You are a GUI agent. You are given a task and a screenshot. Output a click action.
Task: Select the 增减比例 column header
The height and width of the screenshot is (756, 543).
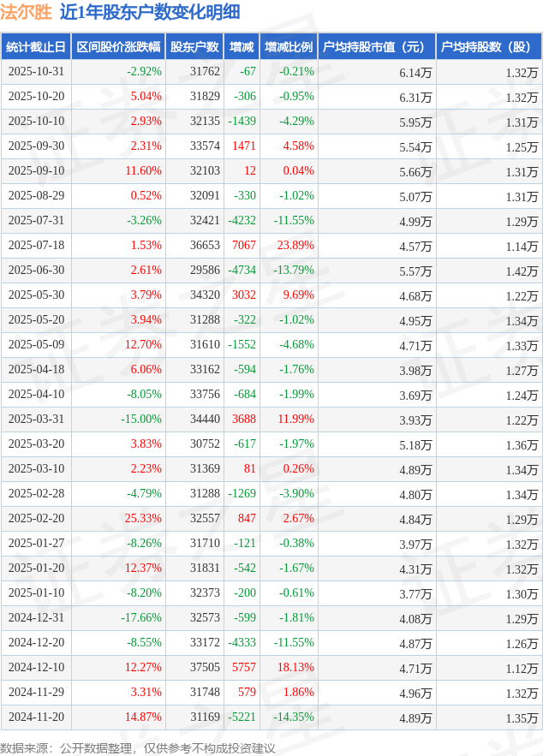coord(289,47)
